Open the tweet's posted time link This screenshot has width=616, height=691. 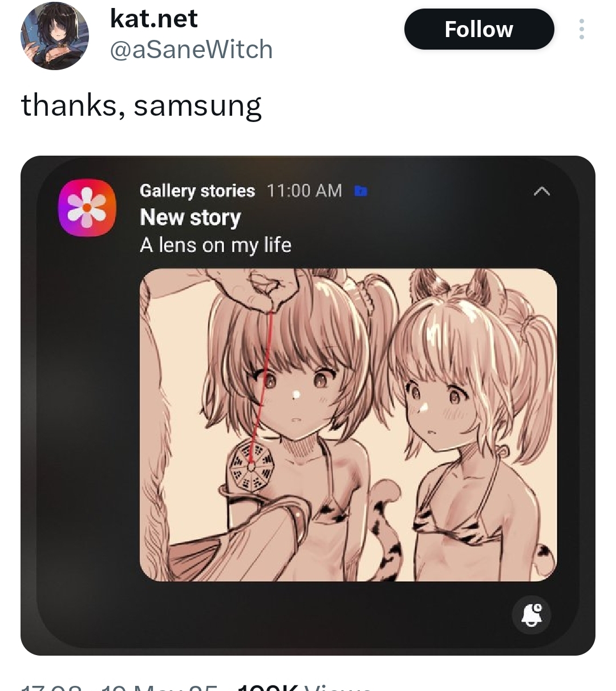point(50,687)
